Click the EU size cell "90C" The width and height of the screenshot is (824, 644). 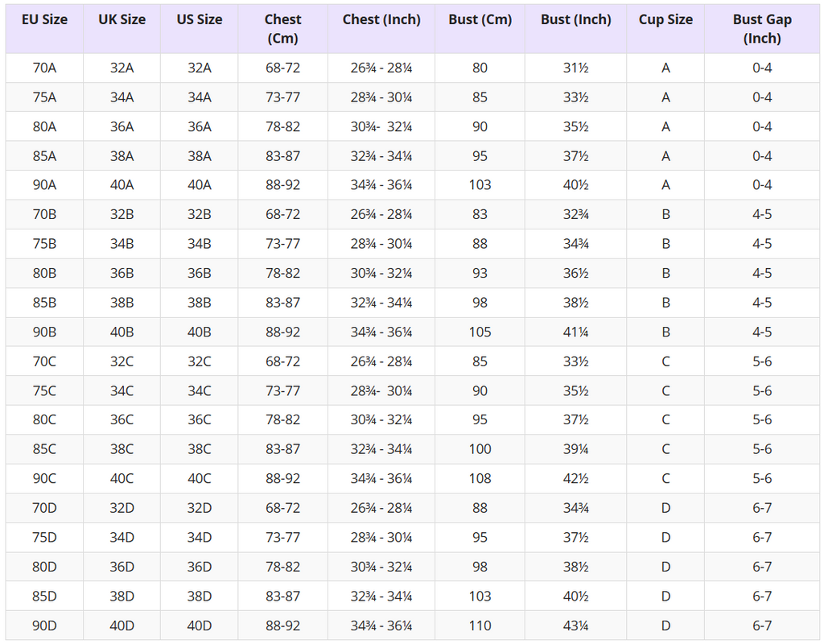tap(45, 479)
